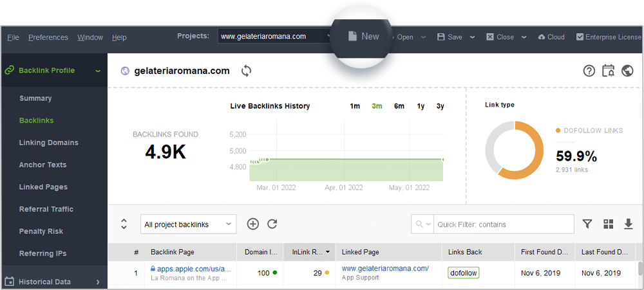Open the Projects selector showing www.gelateriaromana.com
644x290 pixels.
tap(275, 37)
